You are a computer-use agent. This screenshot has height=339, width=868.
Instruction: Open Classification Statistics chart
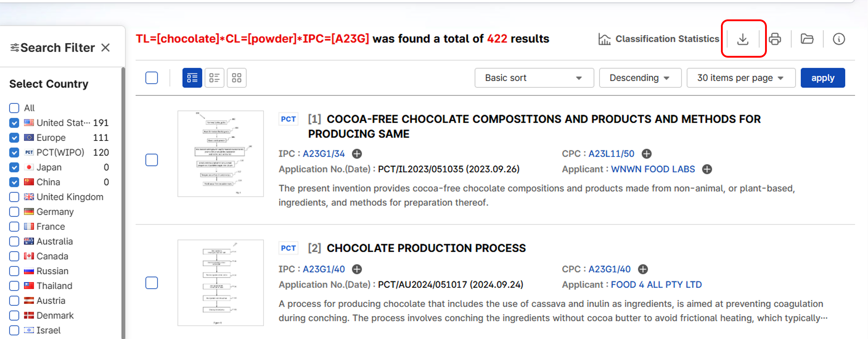tap(659, 39)
